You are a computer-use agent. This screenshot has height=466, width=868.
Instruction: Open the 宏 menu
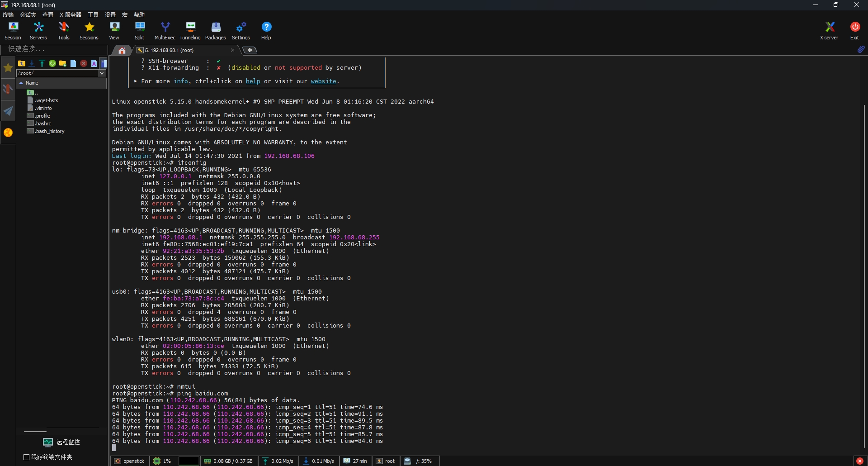[125, 15]
